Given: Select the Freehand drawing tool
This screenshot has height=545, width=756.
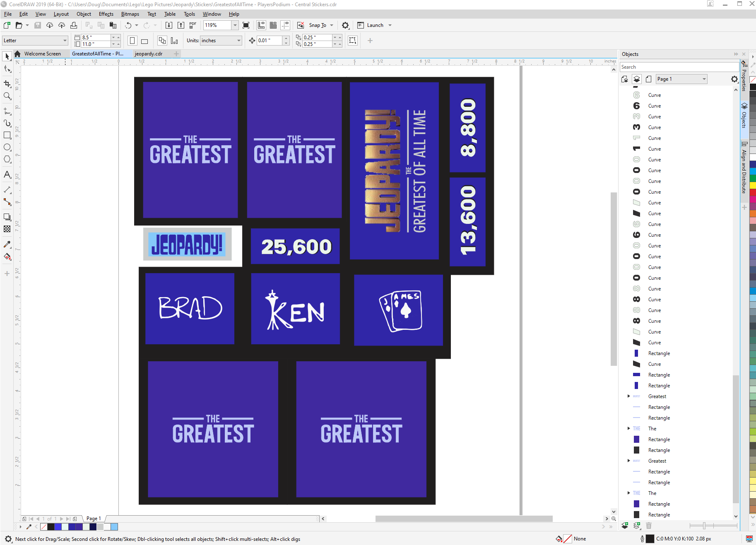Looking at the screenshot, I should [x=7, y=111].
